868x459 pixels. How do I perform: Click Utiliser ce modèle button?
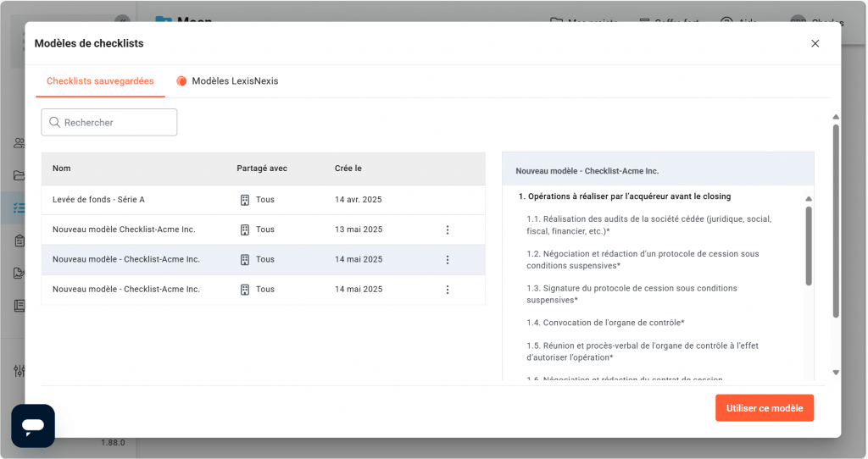point(764,408)
